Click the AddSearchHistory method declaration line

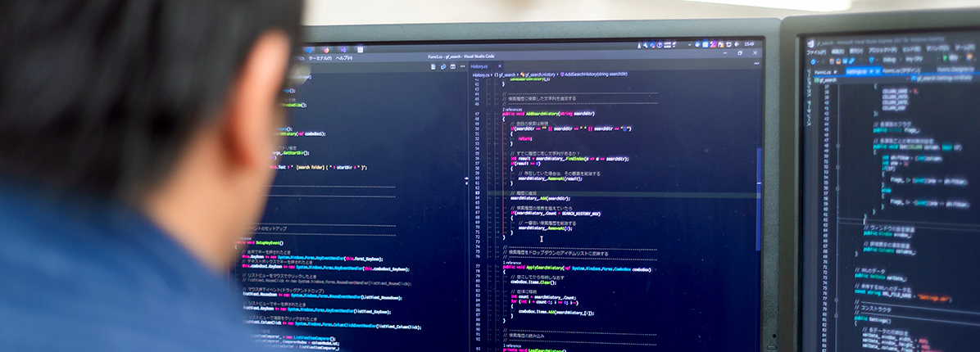click(x=549, y=114)
